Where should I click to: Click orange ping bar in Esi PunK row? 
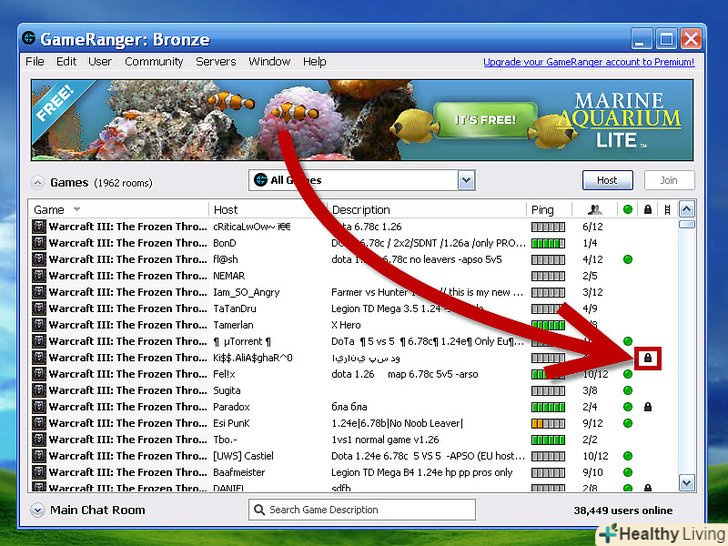(x=548, y=423)
